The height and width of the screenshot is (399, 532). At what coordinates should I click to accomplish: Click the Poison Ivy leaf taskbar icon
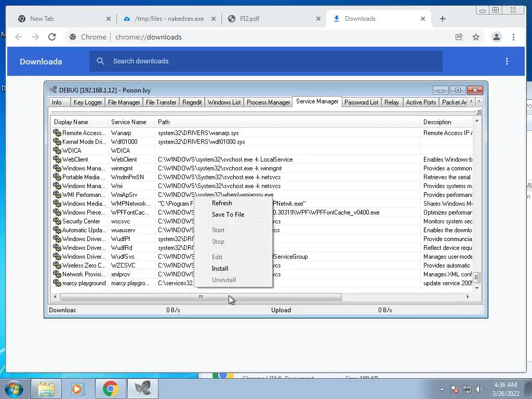click(142, 389)
